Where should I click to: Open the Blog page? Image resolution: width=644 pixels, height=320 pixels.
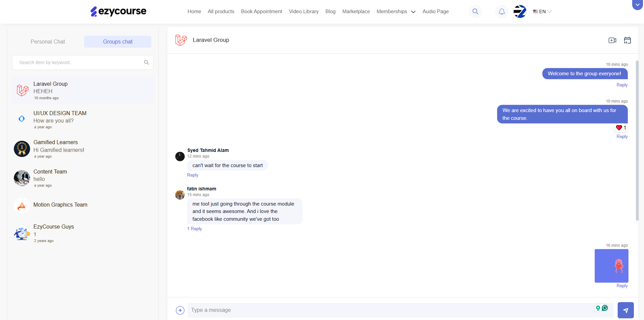(x=330, y=11)
